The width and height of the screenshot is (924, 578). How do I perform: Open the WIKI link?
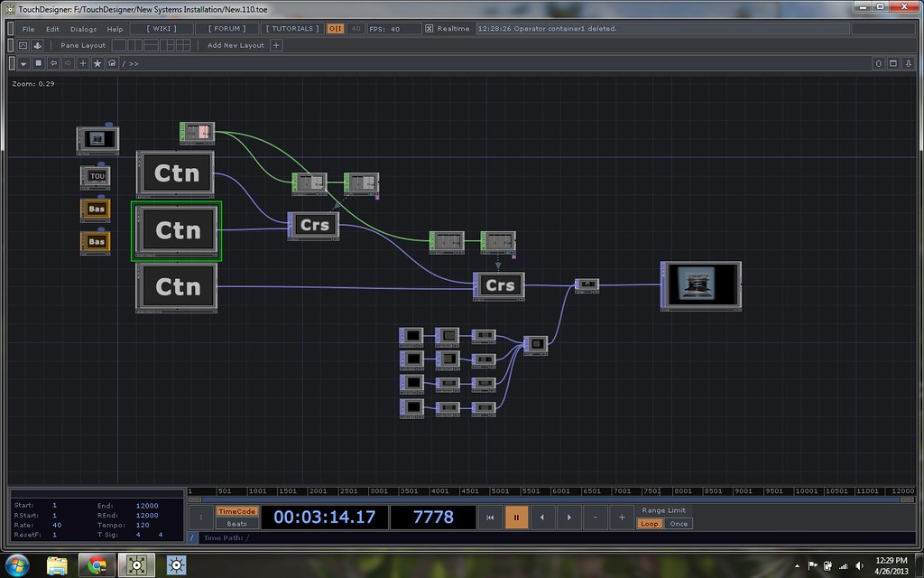[x=162, y=29]
